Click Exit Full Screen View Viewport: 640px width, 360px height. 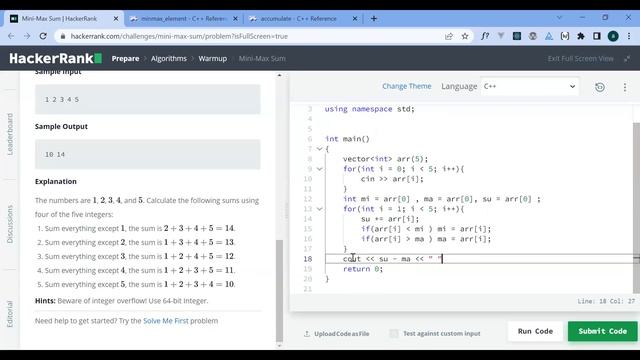(x=580, y=59)
